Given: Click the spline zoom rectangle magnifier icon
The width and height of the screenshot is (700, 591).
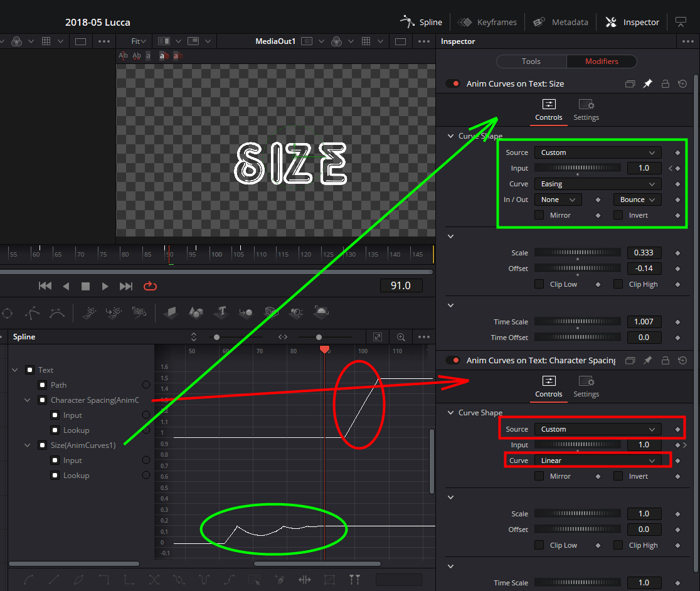Looking at the screenshot, I should coord(401,337).
